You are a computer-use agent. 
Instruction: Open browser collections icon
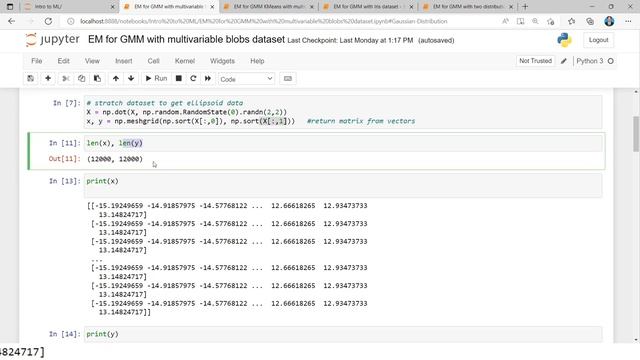coord(590,21)
